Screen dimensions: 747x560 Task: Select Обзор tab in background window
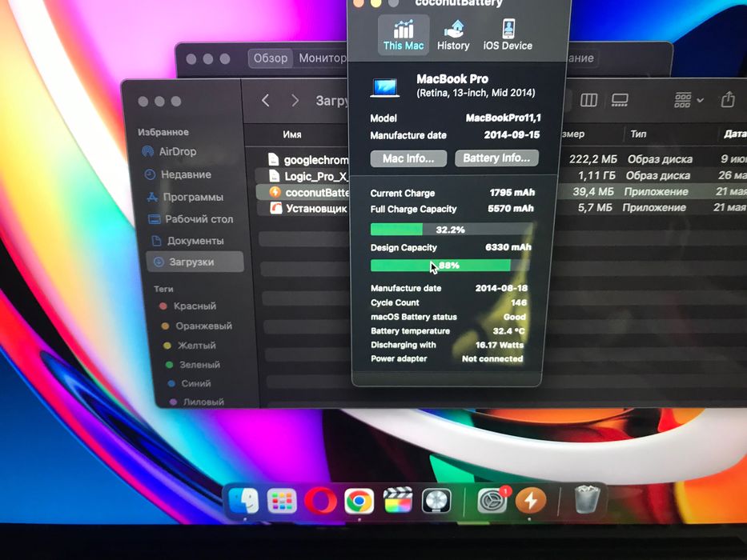(x=270, y=58)
